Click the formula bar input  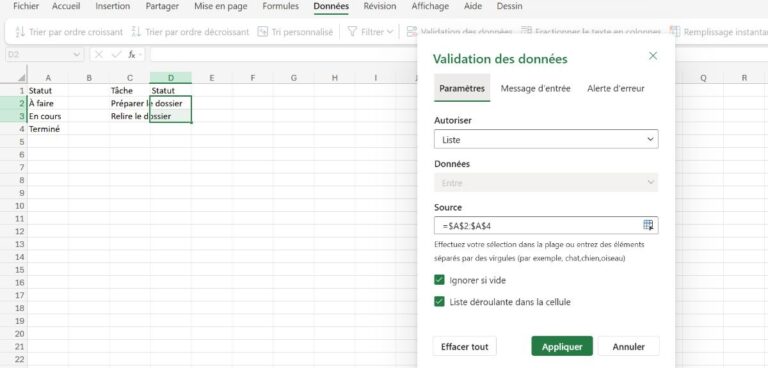[x=284, y=54]
